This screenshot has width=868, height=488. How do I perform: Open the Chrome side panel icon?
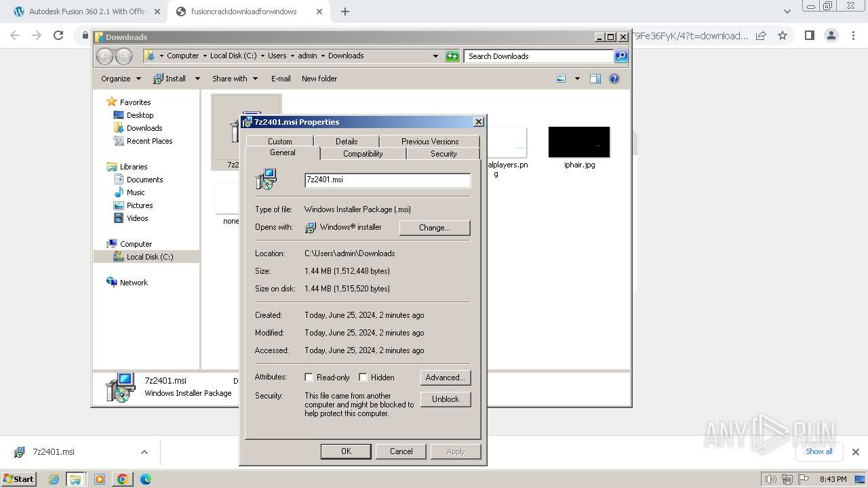(809, 35)
